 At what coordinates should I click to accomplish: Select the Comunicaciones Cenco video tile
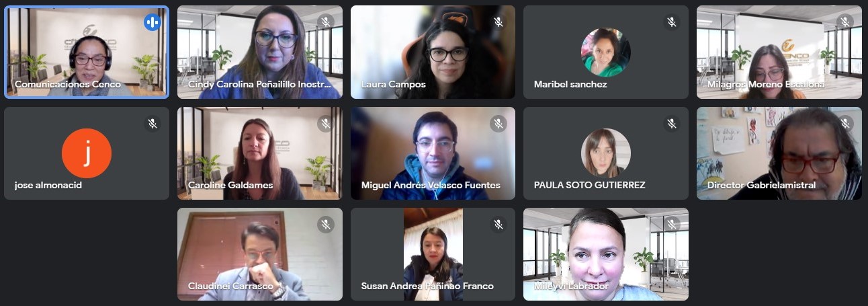[87, 52]
